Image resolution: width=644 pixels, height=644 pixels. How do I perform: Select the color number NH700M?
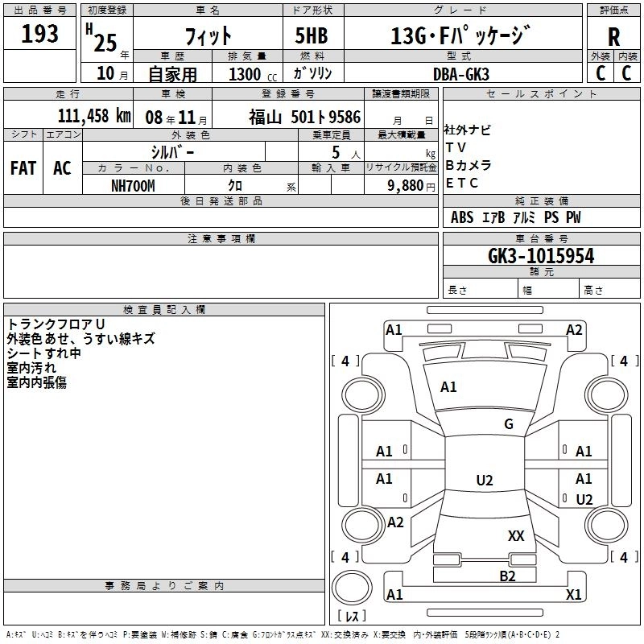click(133, 186)
